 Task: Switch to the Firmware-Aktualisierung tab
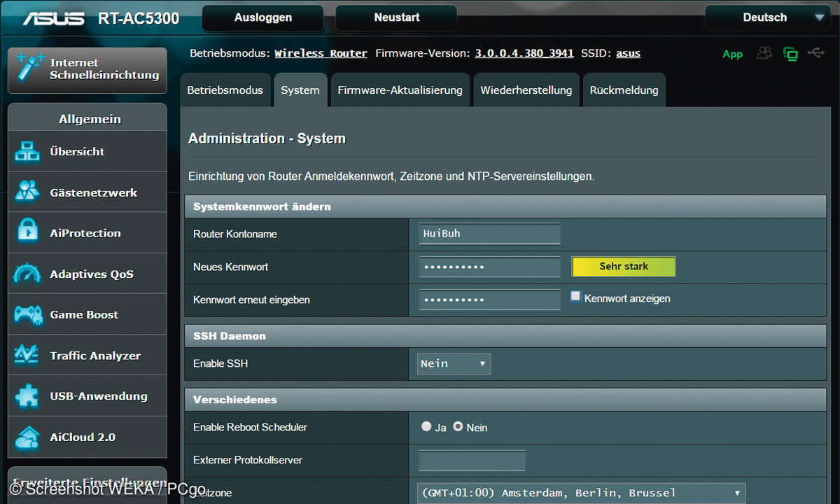(x=400, y=90)
